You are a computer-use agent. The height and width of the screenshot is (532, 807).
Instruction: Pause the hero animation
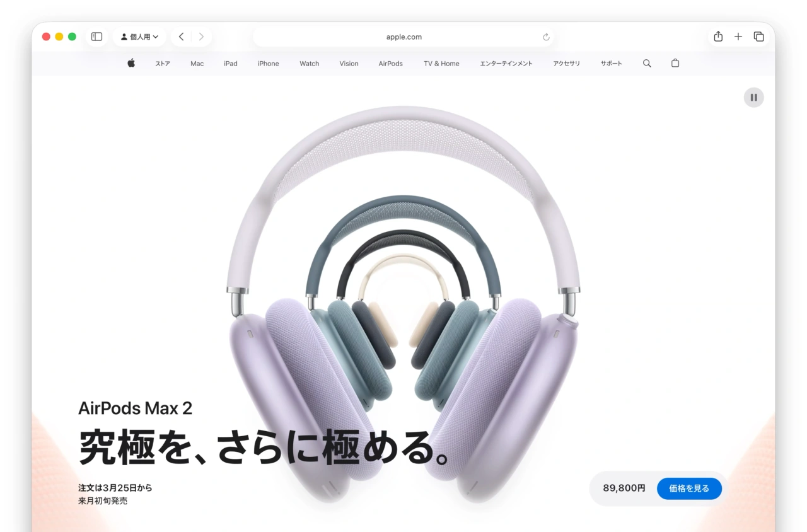tap(753, 98)
